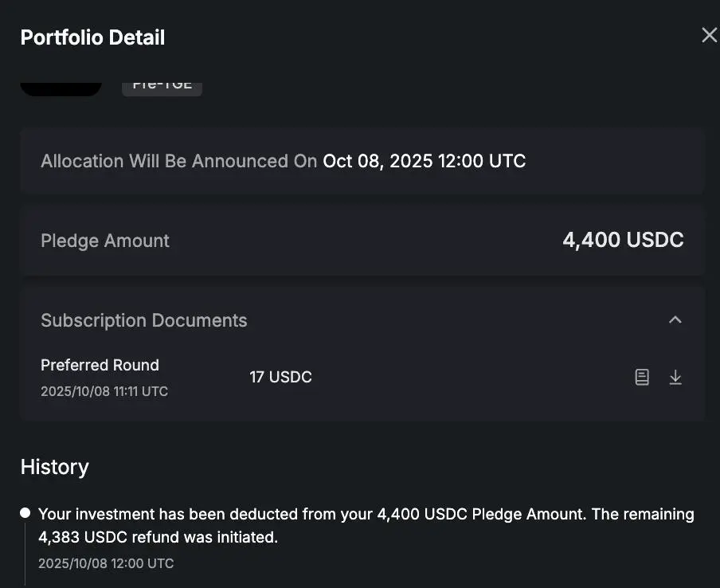The height and width of the screenshot is (588, 720).
Task: Select the white history timeline bullet
Action: click(25, 513)
